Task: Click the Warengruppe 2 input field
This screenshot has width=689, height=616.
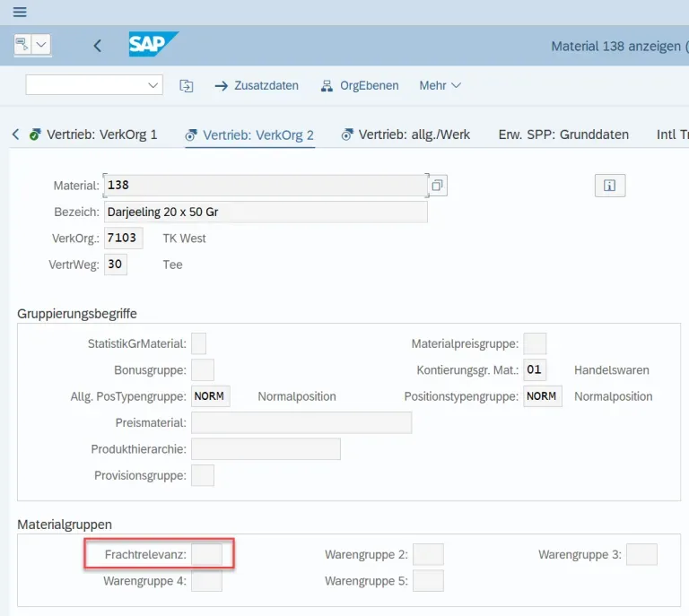Action: tap(428, 555)
